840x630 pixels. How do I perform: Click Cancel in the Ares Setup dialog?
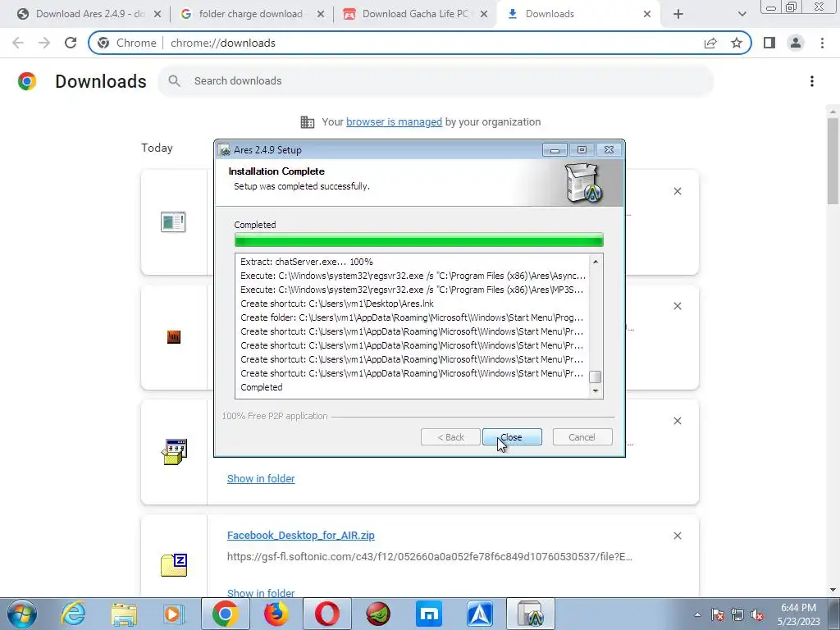pos(582,437)
